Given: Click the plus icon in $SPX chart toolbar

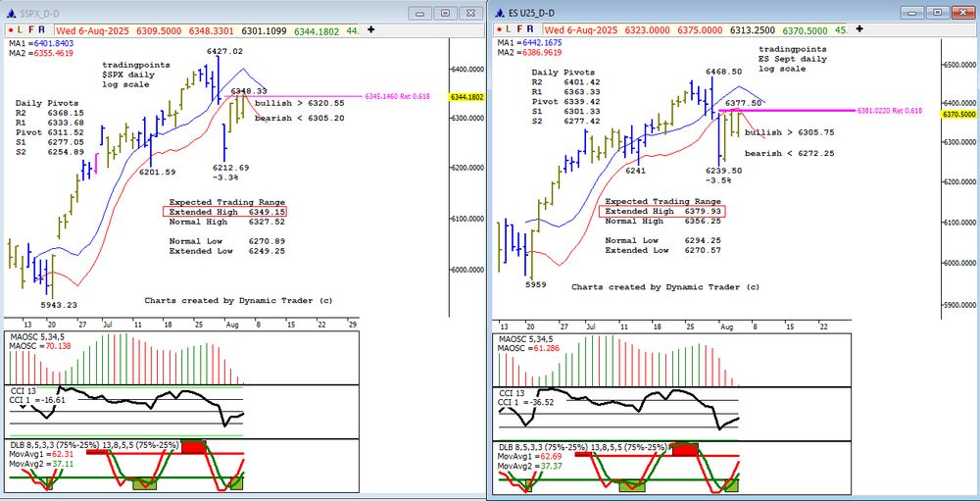Looking at the screenshot, I should (371, 29).
